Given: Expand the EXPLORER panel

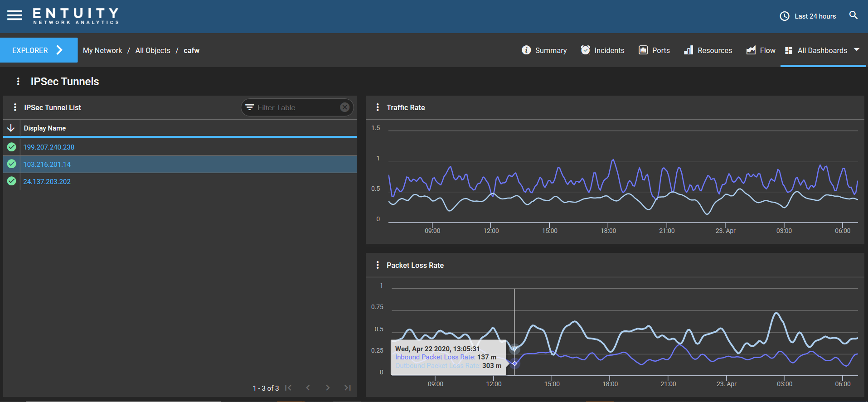Looking at the screenshot, I should [39, 50].
